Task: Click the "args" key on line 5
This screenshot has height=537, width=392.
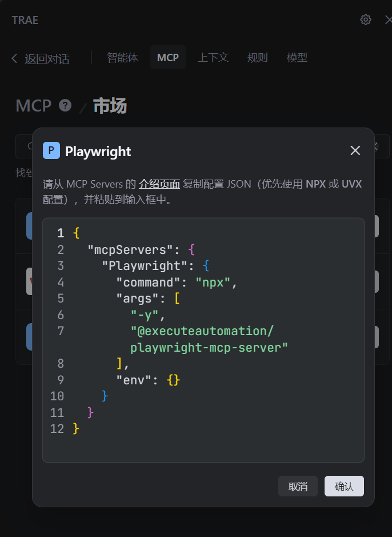Action: [138, 299]
